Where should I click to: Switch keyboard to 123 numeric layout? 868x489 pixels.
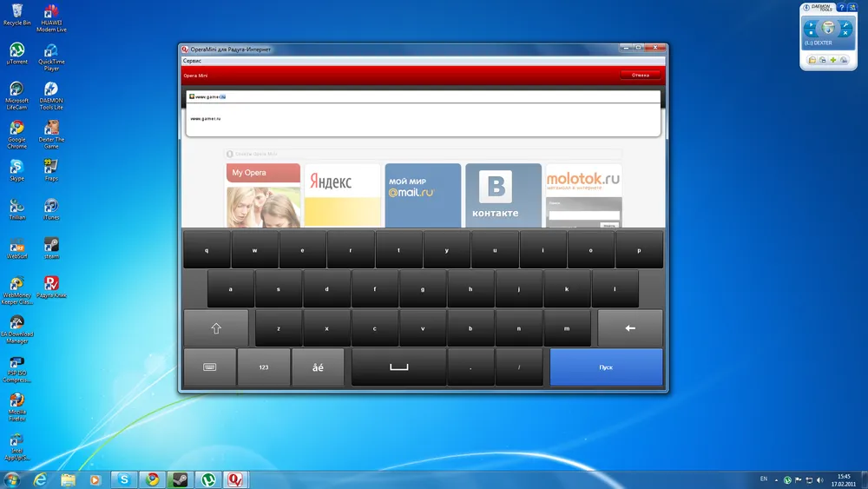point(264,367)
